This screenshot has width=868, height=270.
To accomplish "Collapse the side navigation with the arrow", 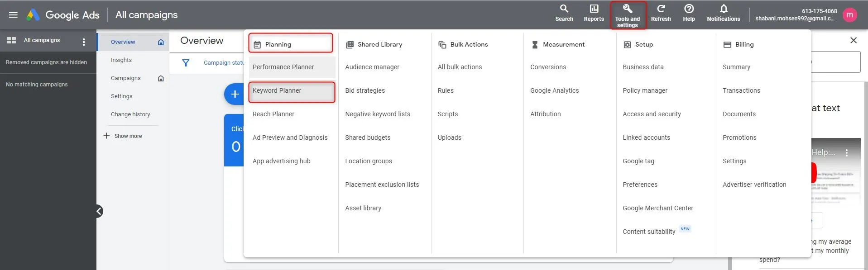I will coord(99,211).
